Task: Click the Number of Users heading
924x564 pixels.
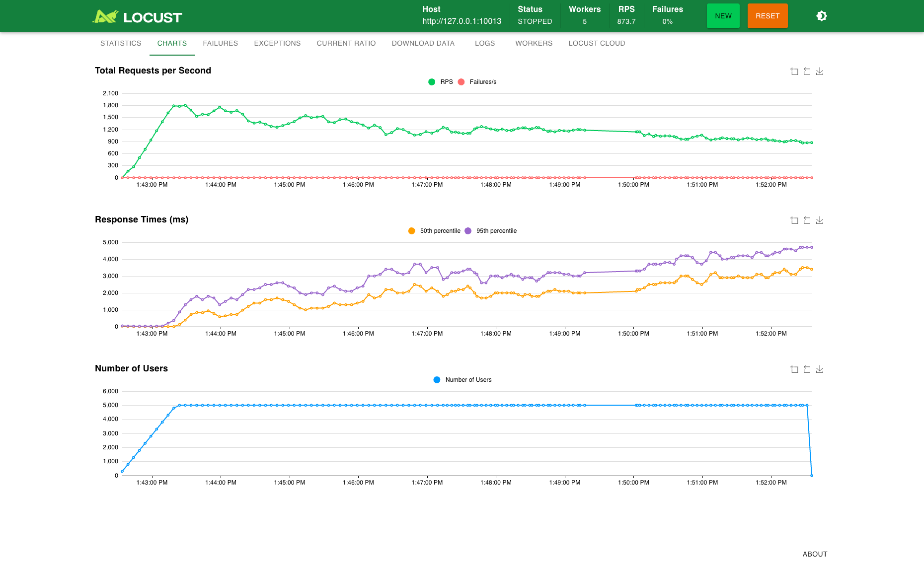Action: [131, 368]
